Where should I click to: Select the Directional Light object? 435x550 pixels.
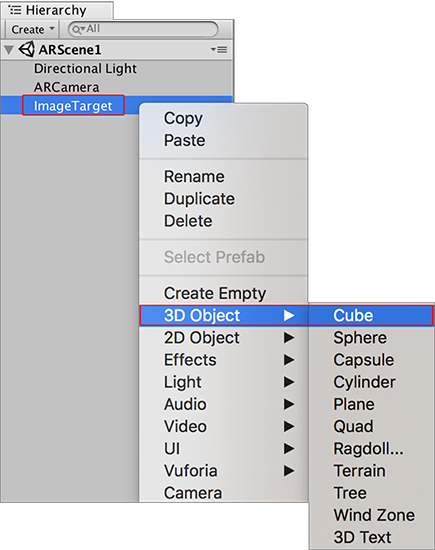tap(85, 68)
